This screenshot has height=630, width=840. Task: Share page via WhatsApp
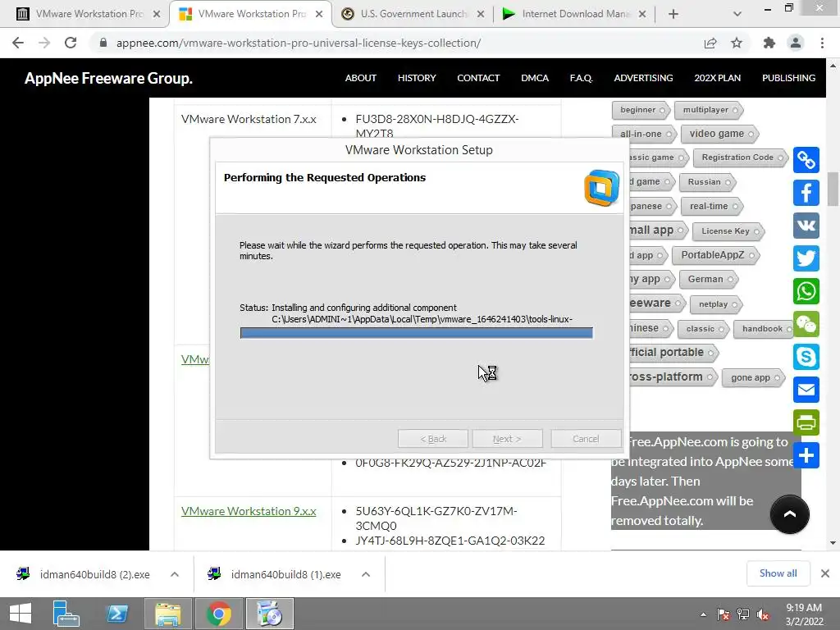coord(806,291)
